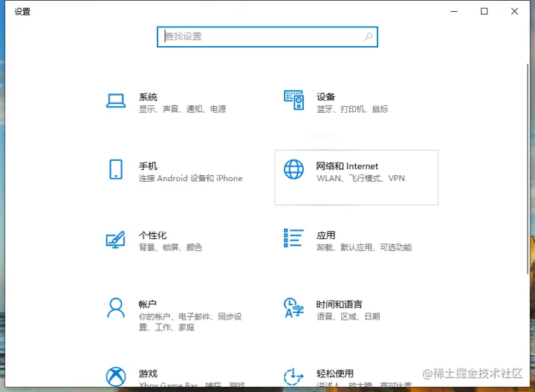Open the 手机 phone icon
Screen dimensions: 535x392
116,169
